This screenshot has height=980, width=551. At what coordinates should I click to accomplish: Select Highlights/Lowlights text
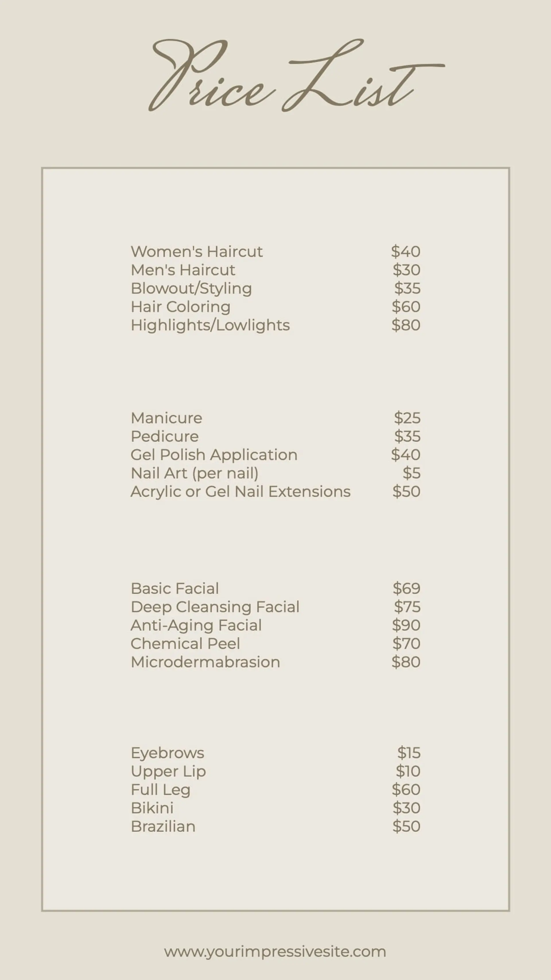coord(210,325)
